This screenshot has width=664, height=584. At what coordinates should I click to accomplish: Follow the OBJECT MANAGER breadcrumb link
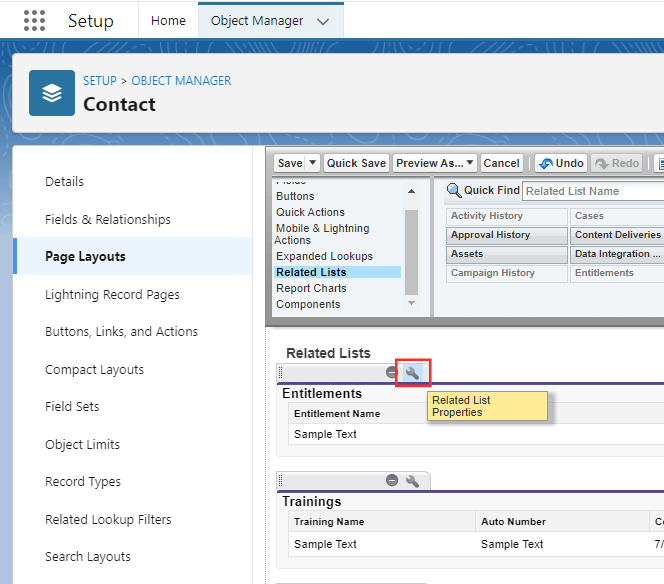click(x=181, y=80)
